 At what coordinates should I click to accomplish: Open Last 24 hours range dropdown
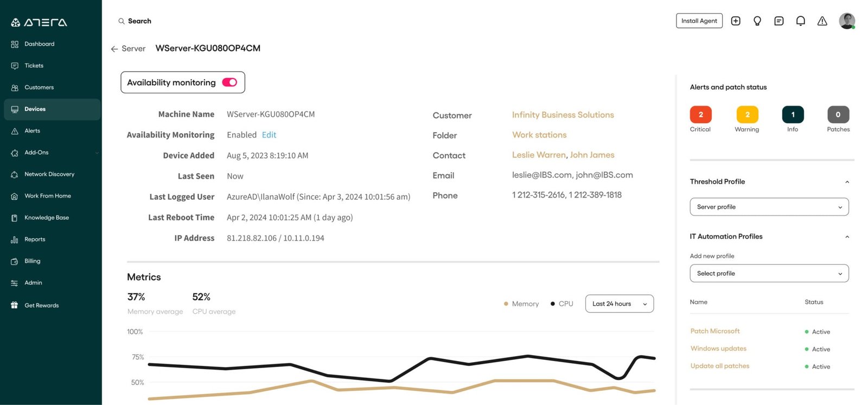[x=620, y=304]
